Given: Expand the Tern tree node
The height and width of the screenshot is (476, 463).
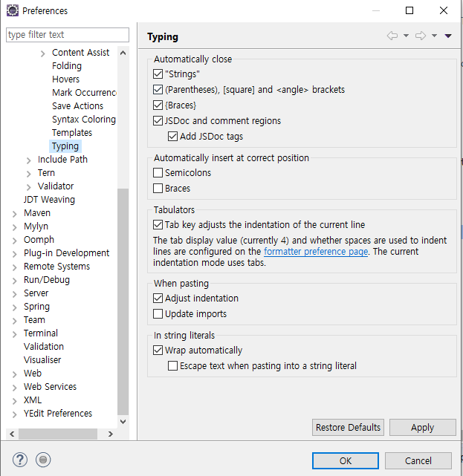Looking at the screenshot, I should [x=28, y=174].
